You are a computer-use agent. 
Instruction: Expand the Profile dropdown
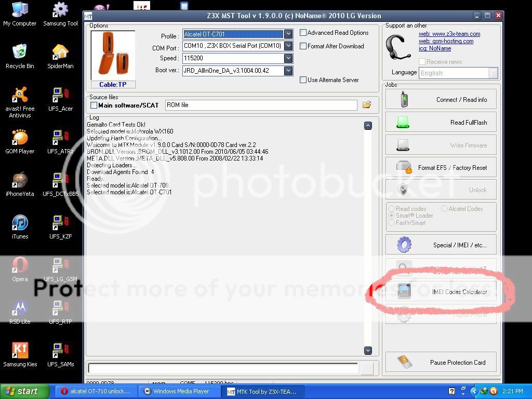[x=288, y=34]
